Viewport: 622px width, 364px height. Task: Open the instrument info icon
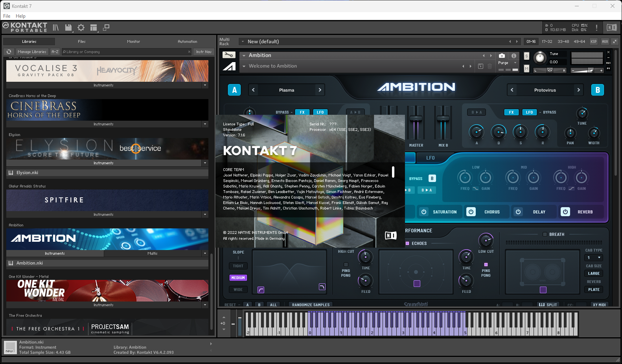(x=513, y=56)
